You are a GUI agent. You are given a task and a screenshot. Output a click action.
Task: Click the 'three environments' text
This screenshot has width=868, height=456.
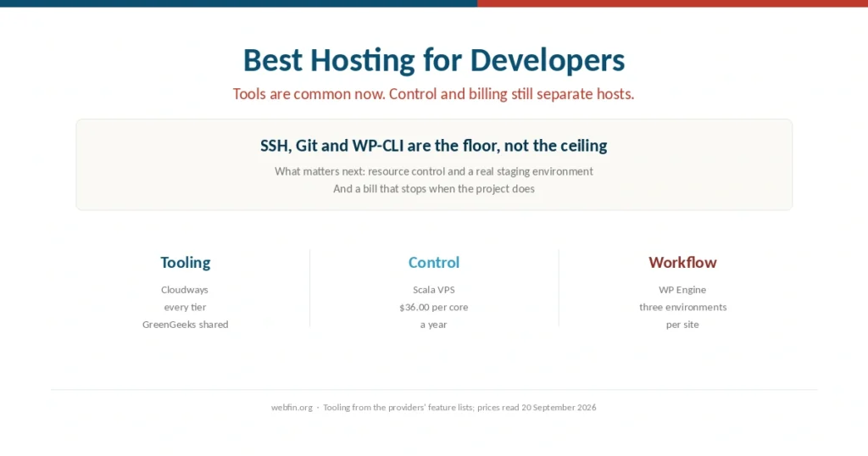(682, 307)
